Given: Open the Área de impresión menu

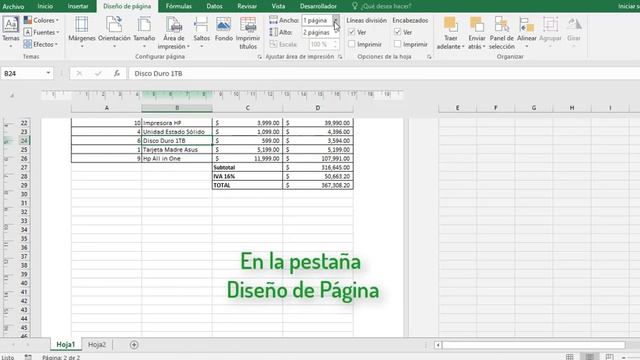Looking at the screenshot, I should click(174, 33).
